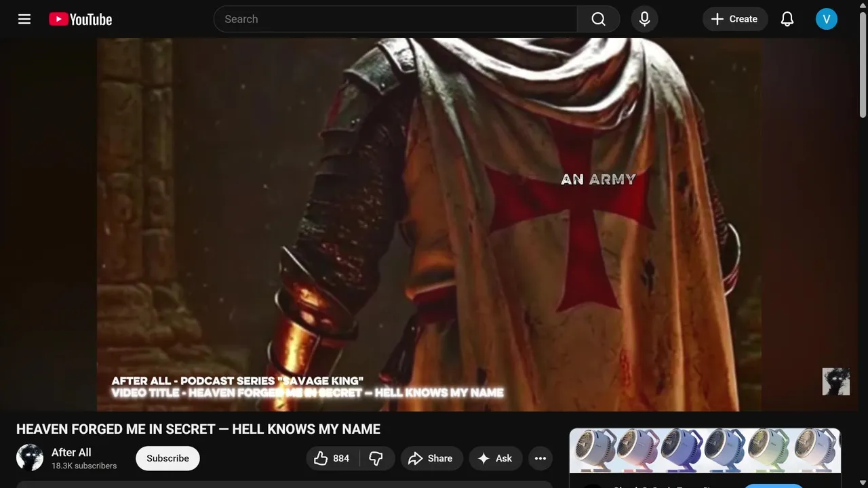Click the video title heading text
Screen dimensions: 868x488
(x=198, y=429)
